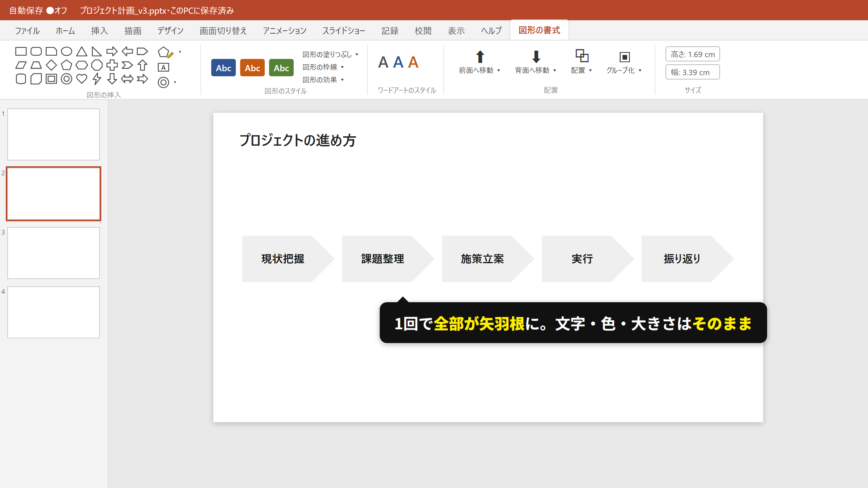
Task: Insert the left arrow shape
Action: [127, 51]
